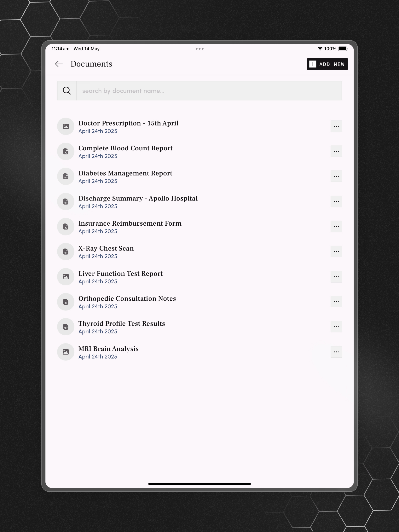399x532 pixels.
Task: Tap the 11:14 am clock
Action: point(60,49)
